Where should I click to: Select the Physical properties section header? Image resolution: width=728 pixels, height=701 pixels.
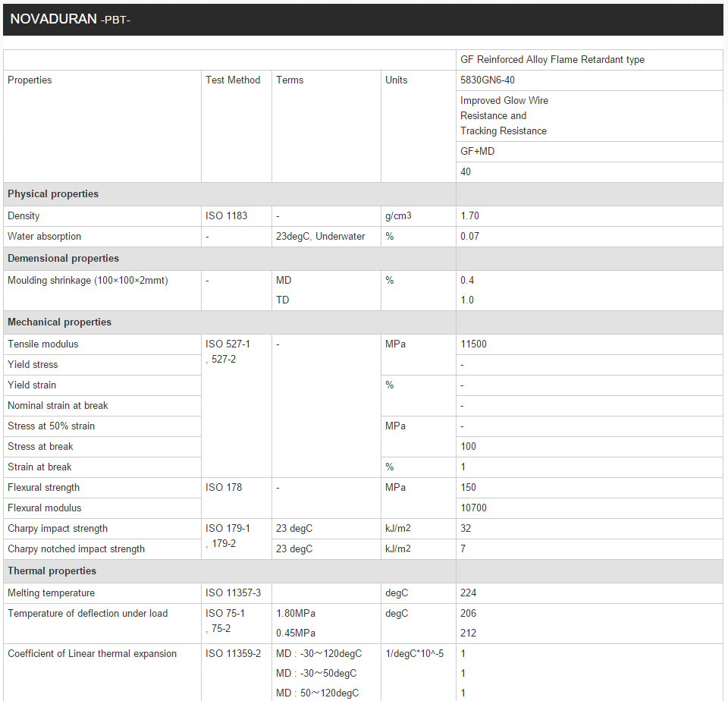point(53,194)
